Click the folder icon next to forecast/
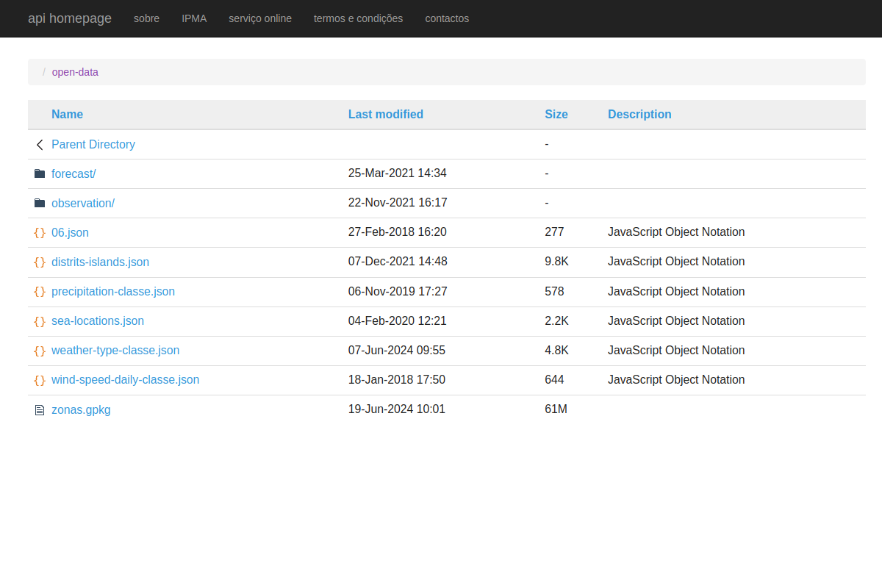882x588 pixels. [x=40, y=173]
